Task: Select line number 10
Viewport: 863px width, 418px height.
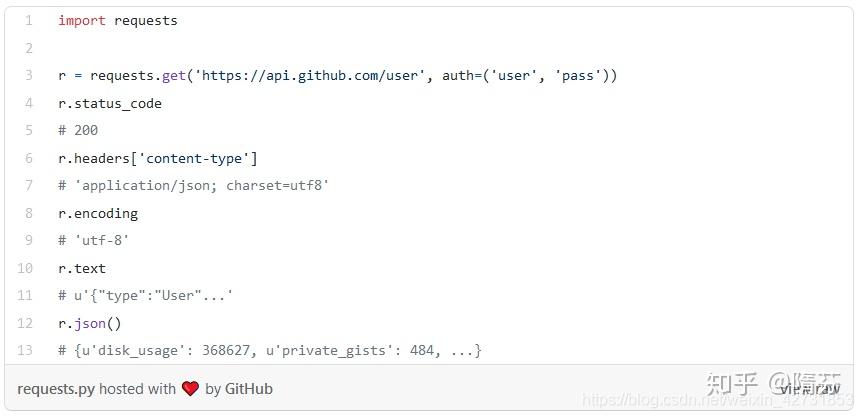Action: (25, 268)
